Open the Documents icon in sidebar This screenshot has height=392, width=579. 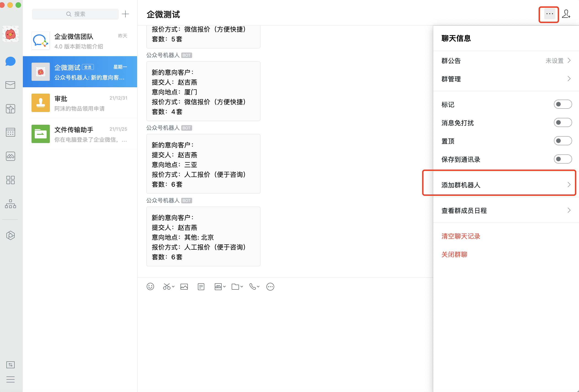tap(11, 109)
